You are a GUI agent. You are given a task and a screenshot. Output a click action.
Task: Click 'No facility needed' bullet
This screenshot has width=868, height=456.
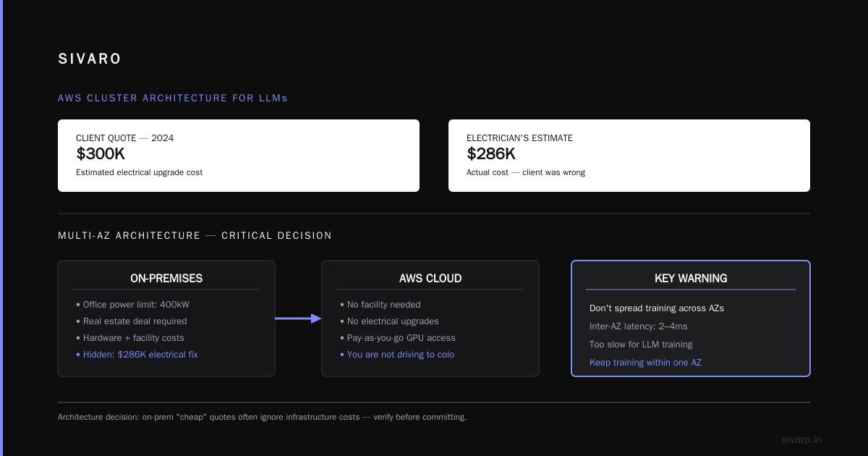tap(380, 305)
